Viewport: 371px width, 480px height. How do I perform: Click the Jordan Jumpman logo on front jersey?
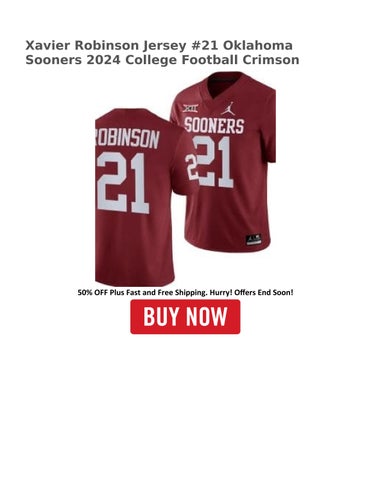pos(228,108)
